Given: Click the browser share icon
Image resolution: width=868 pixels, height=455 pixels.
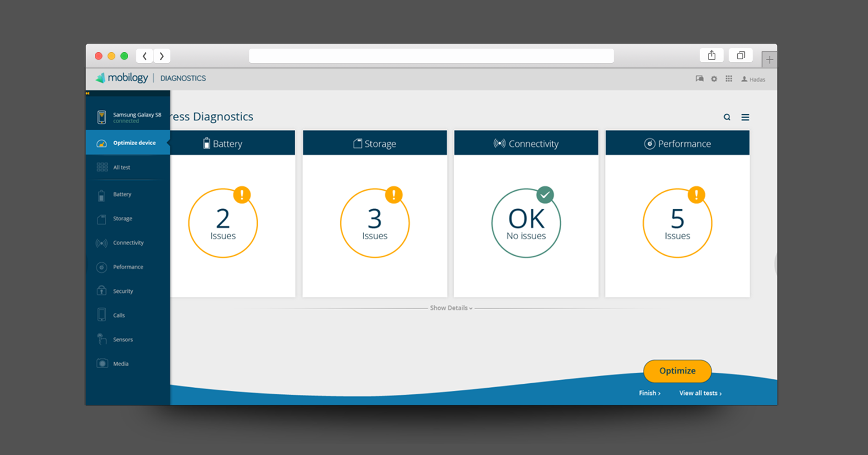Looking at the screenshot, I should coord(712,55).
